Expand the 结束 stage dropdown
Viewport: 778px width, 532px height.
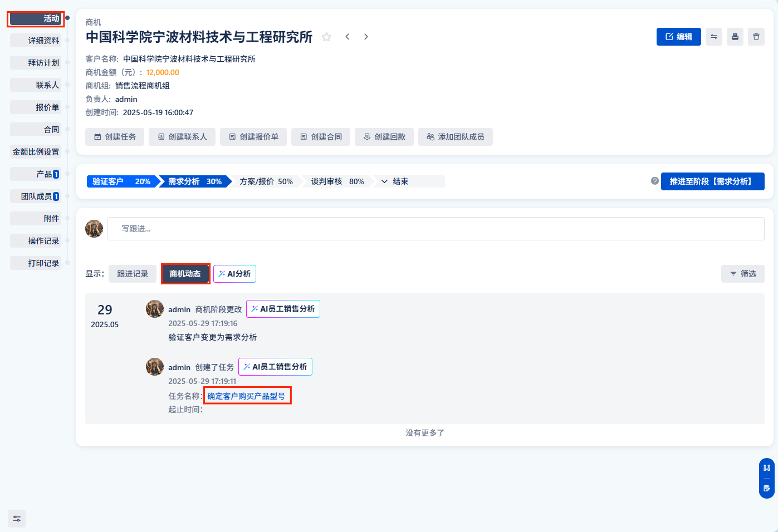point(409,181)
